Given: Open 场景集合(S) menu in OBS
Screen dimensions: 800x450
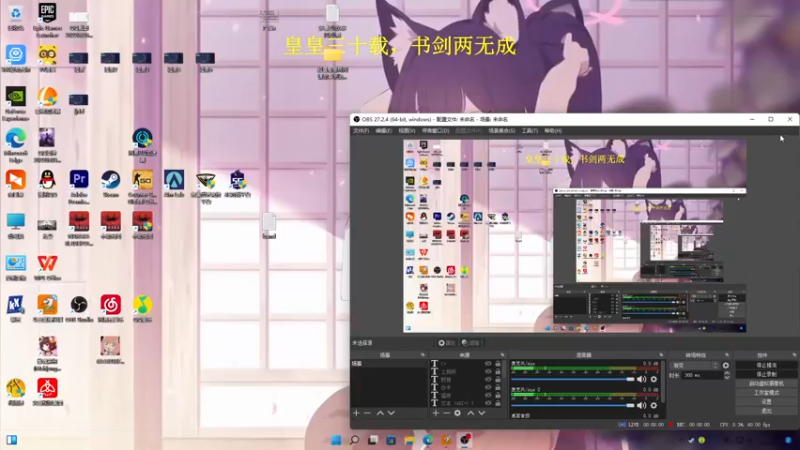Looking at the screenshot, I should 502,131.
